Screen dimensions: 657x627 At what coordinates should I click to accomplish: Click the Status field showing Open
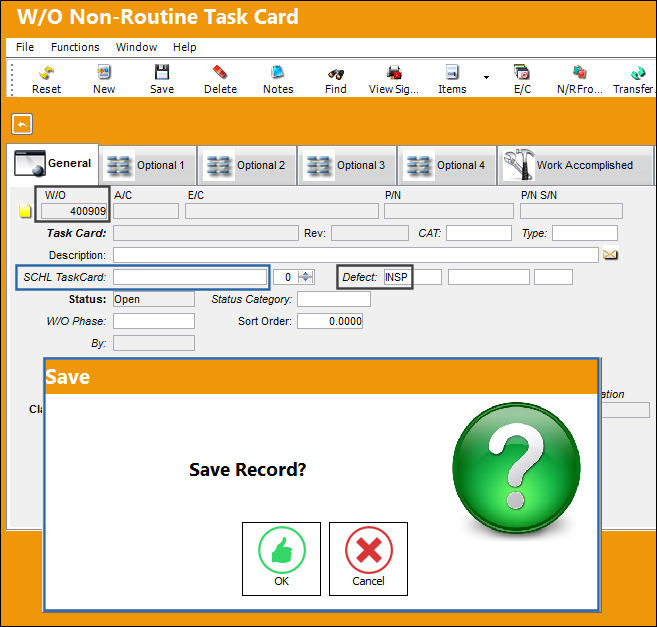tap(154, 299)
